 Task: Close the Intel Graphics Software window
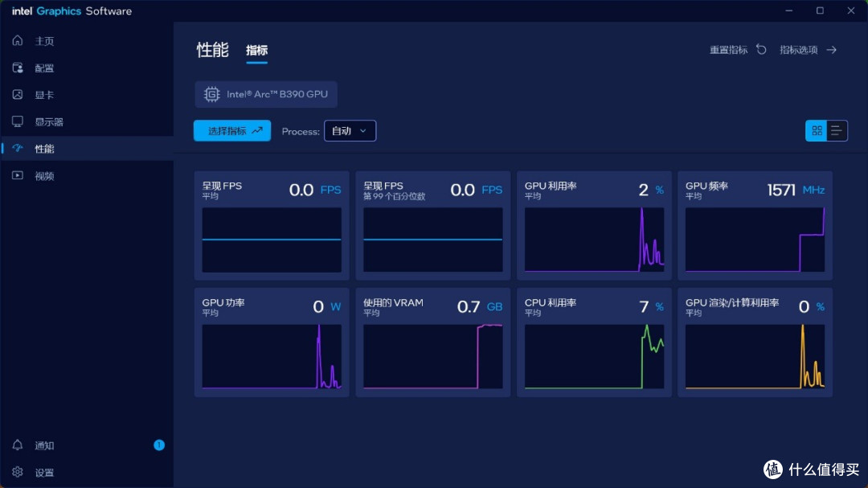click(851, 10)
